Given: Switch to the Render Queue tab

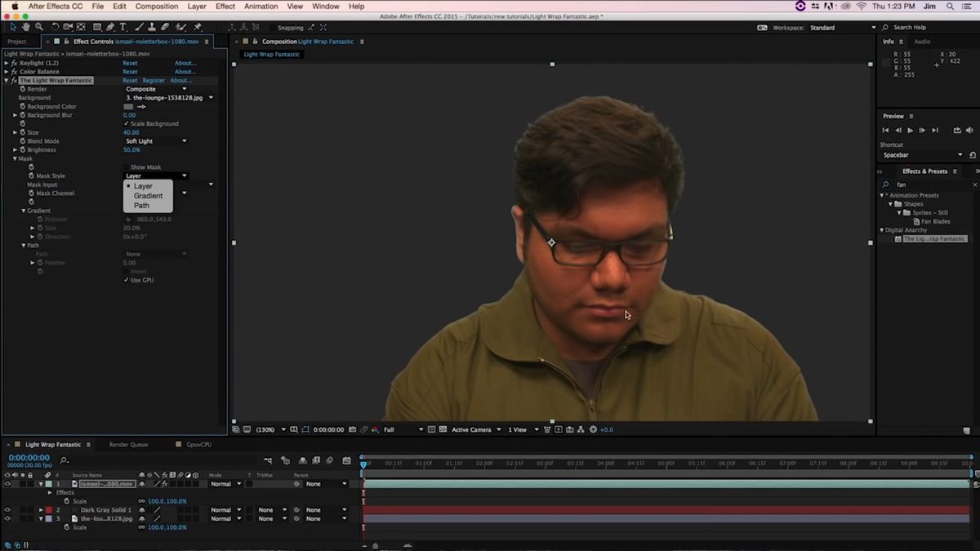Looking at the screenshot, I should coord(128,445).
